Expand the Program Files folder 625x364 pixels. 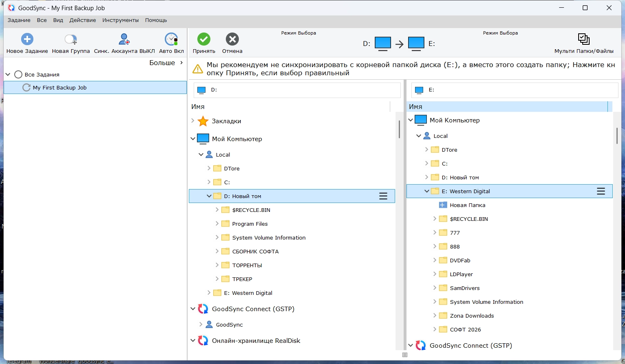point(217,224)
